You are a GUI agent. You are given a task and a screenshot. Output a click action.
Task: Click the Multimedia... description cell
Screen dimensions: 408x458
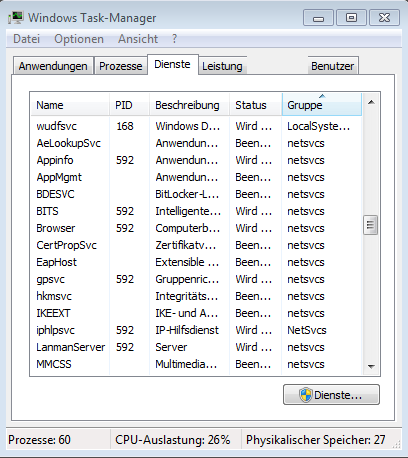point(186,364)
